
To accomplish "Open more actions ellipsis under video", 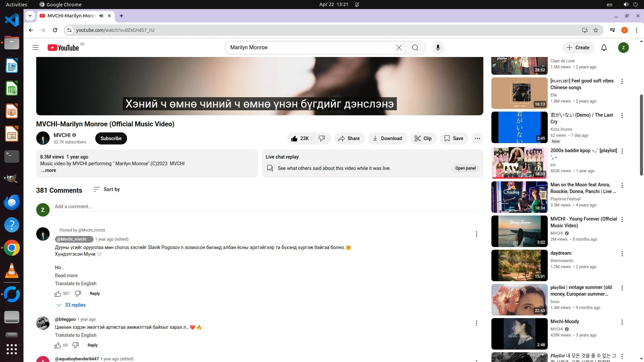I will (x=477, y=138).
